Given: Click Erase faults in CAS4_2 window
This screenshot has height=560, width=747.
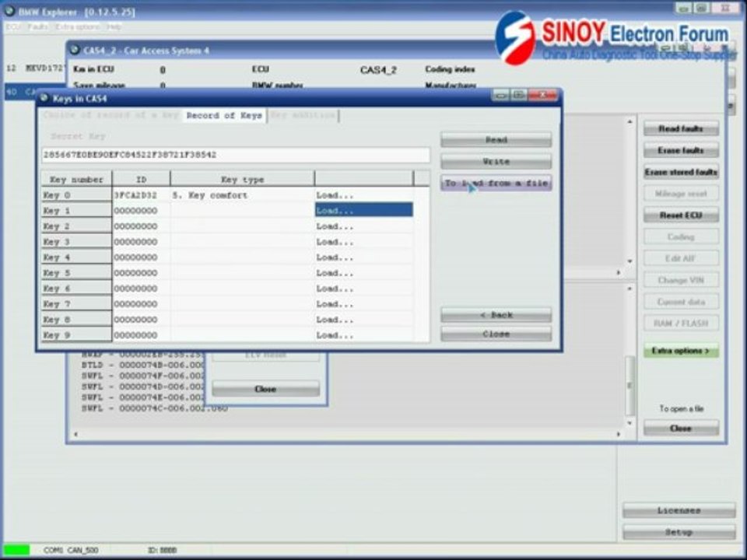Looking at the screenshot, I should point(681,150).
